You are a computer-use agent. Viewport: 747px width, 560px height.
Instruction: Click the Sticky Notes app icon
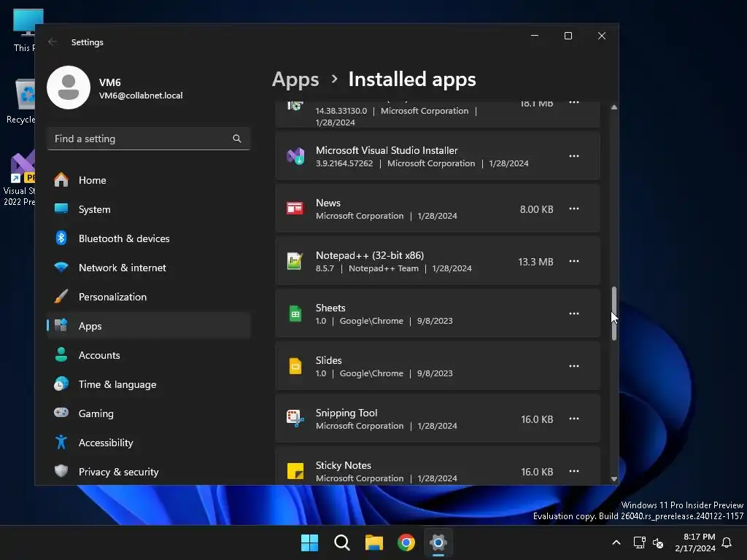[295, 471]
